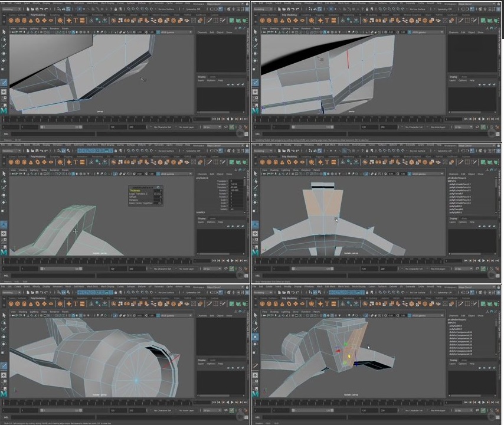This screenshot has height=425, width=504.
Task: Switch to Four View layout in bottom-left toolbox
Action: pos(4,382)
